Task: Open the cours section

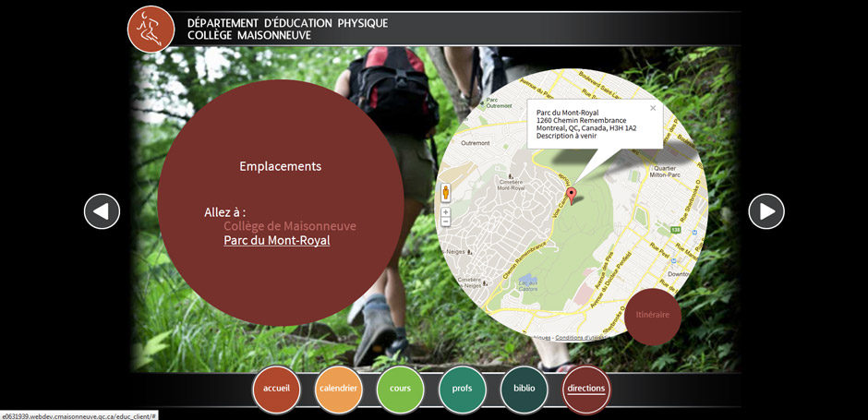Action: coord(400,389)
